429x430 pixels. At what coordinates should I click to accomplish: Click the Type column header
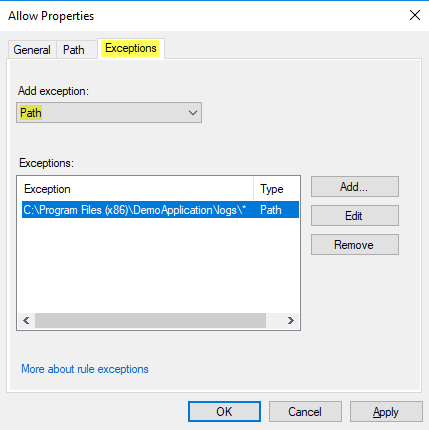[x=276, y=189]
